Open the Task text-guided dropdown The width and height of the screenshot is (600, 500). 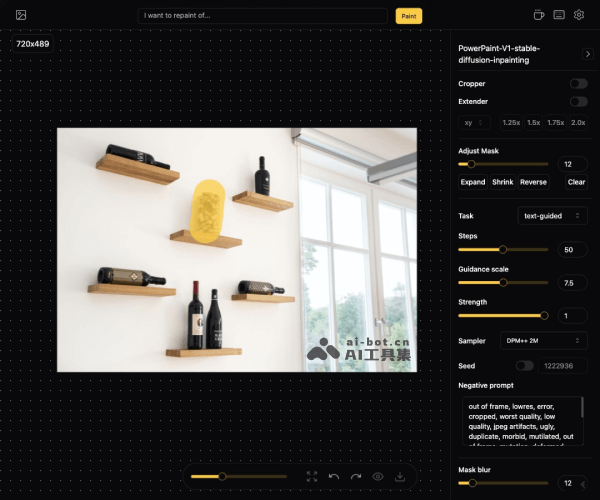point(552,216)
